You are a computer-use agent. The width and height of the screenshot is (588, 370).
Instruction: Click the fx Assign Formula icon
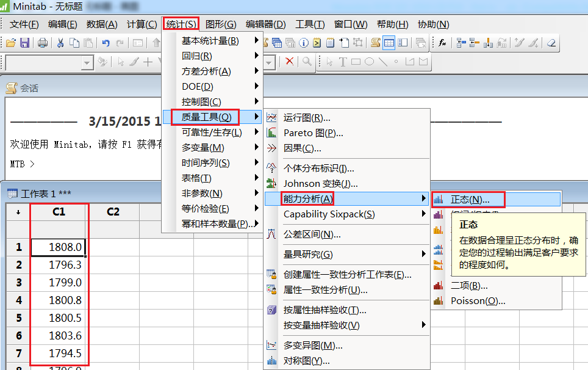(x=442, y=43)
